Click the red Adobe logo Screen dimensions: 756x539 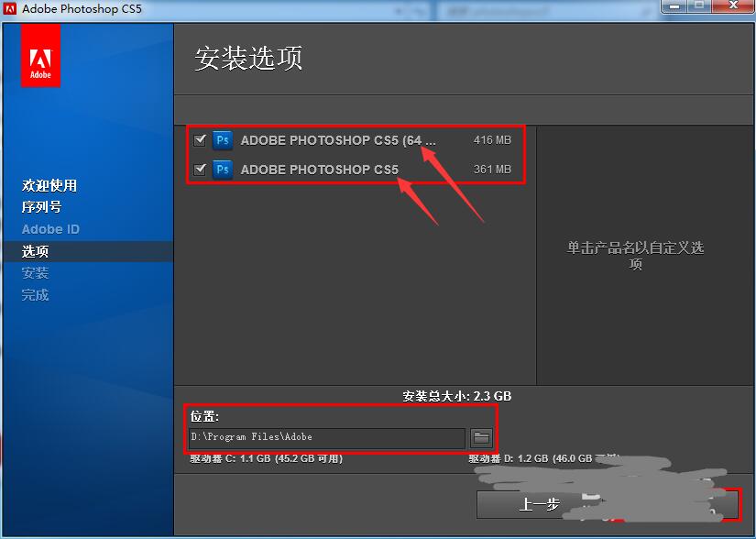pyautogui.click(x=40, y=57)
